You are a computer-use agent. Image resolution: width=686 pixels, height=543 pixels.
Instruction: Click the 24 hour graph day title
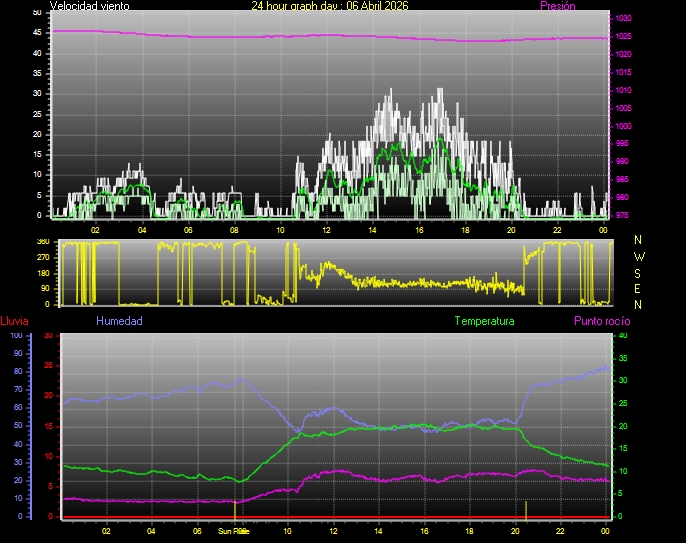(329, 6)
